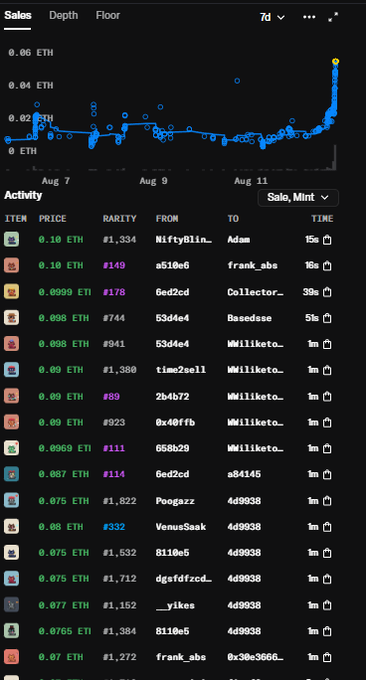The height and width of the screenshot is (680, 366).
Task: Click rarity rank #111
Action: pyautogui.click(x=114, y=448)
